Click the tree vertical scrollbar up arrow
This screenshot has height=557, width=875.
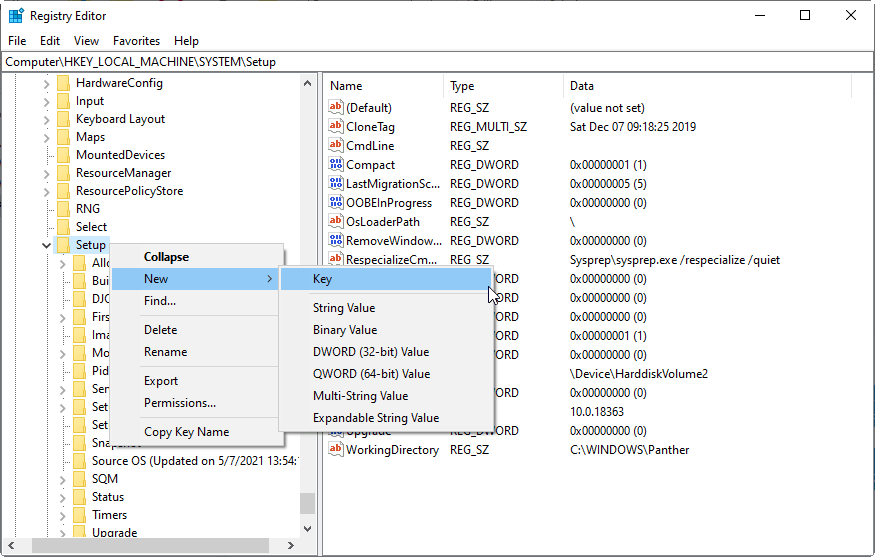[x=307, y=83]
